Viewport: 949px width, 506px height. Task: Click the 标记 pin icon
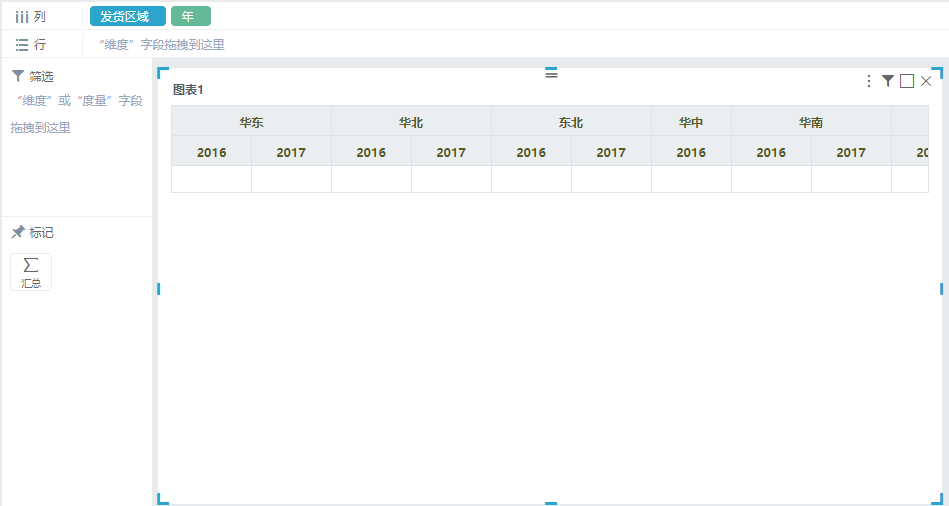coord(18,232)
